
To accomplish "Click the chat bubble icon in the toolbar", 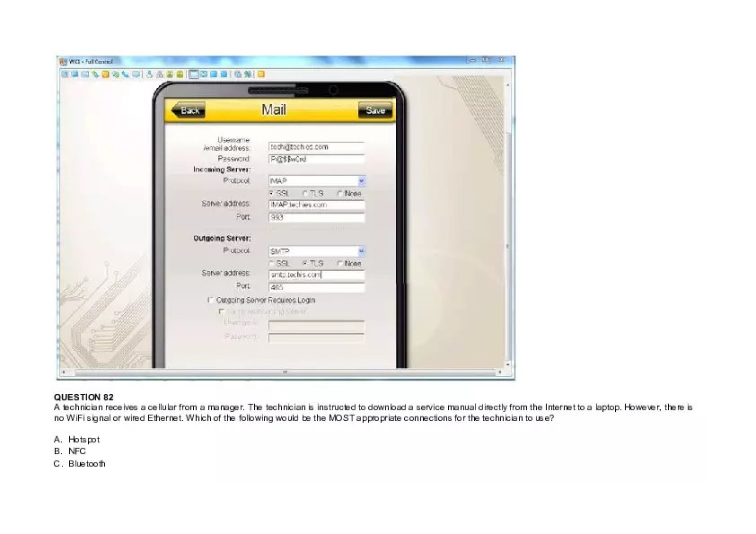I will 135,74.
